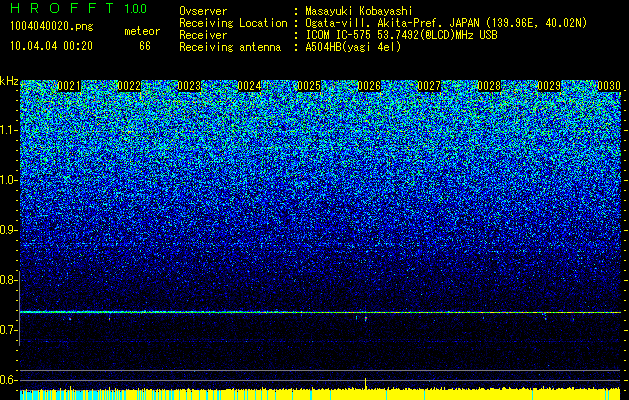Click the 0.7 kHz axis label
629x400 pixels.
tap(8, 330)
